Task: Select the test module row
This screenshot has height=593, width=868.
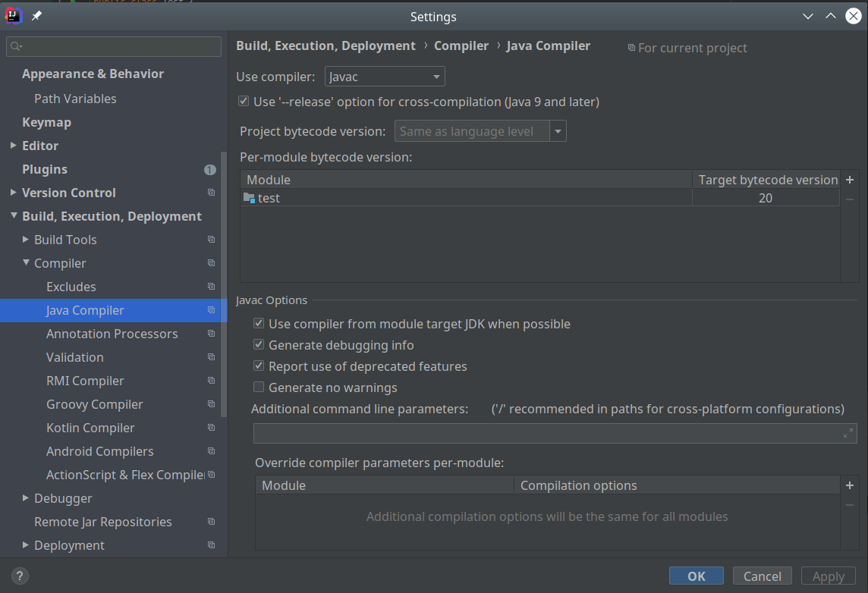Action: [539, 198]
